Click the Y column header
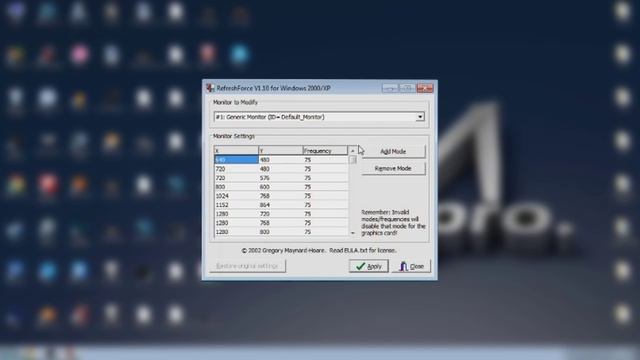This screenshot has height=360, width=640. pyautogui.click(x=281, y=151)
